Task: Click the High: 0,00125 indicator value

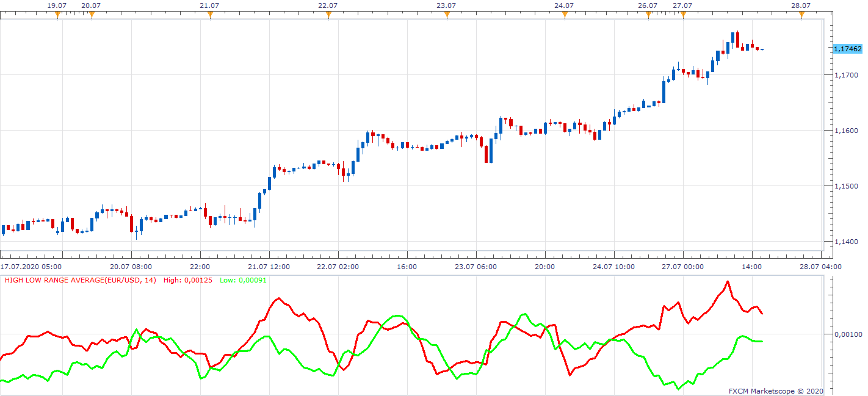Action: click(189, 280)
